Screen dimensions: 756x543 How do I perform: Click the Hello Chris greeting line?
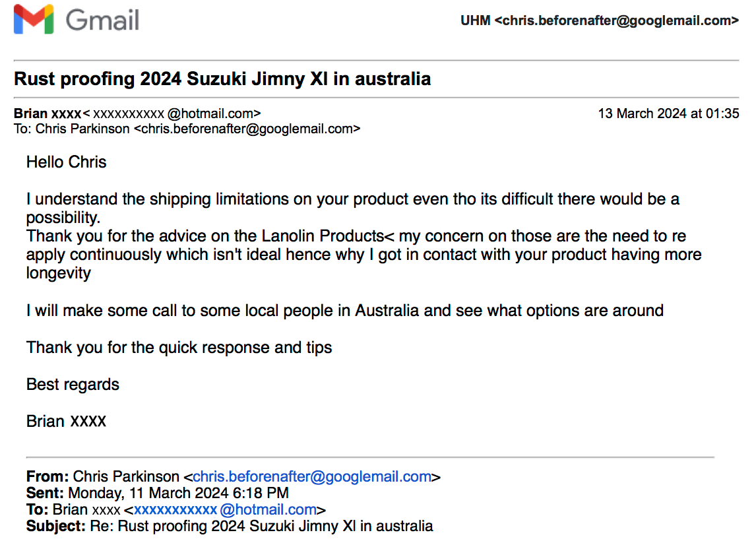tap(66, 162)
